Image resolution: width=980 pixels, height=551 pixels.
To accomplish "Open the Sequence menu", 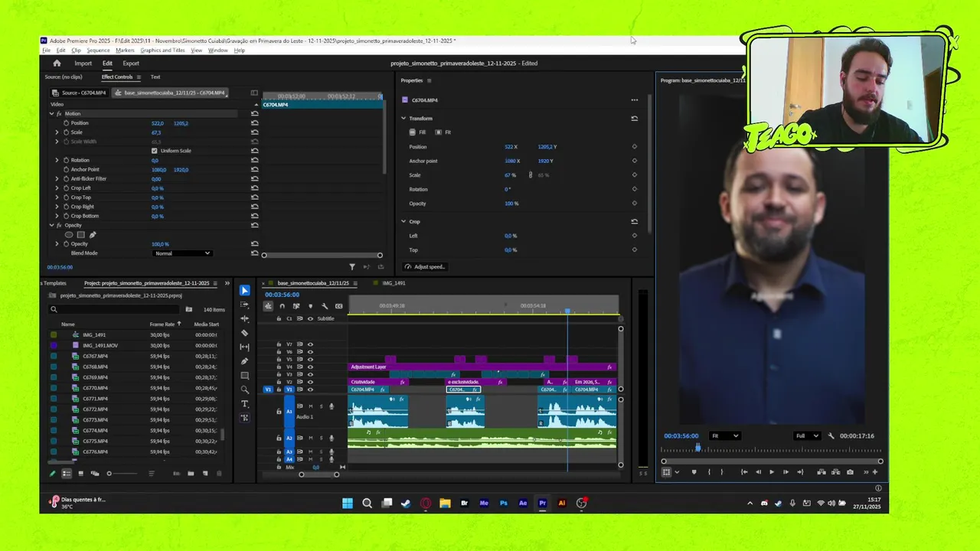I will [x=98, y=51].
